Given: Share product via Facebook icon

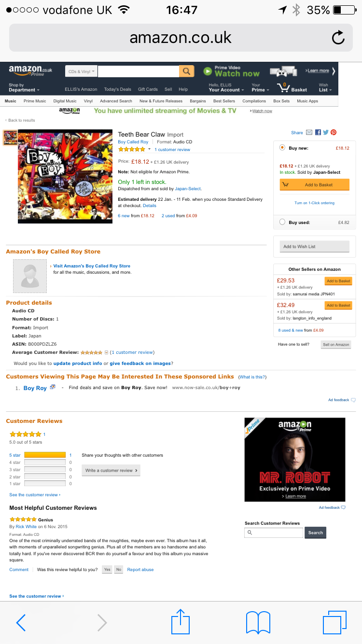Looking at the screenshot, I should tap(318, 132).
